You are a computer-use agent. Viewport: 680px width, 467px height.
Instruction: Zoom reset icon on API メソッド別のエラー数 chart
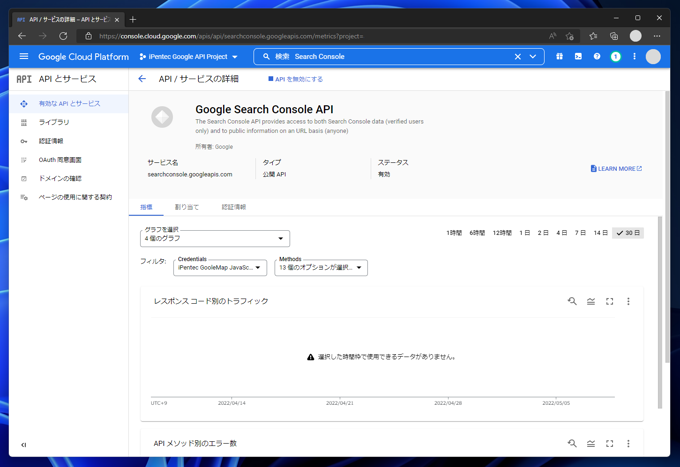(572, 443)
